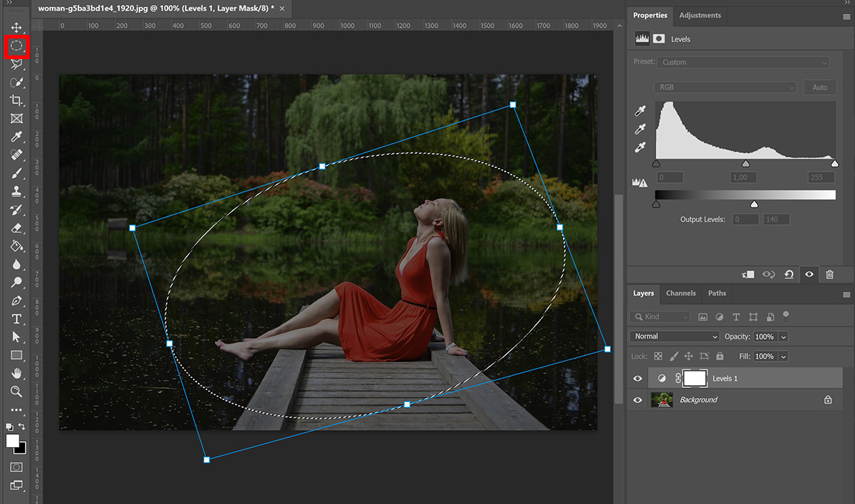855x504 pixels.
Task: Open the RGB channel dropdown
Action: tap(725, 87)
